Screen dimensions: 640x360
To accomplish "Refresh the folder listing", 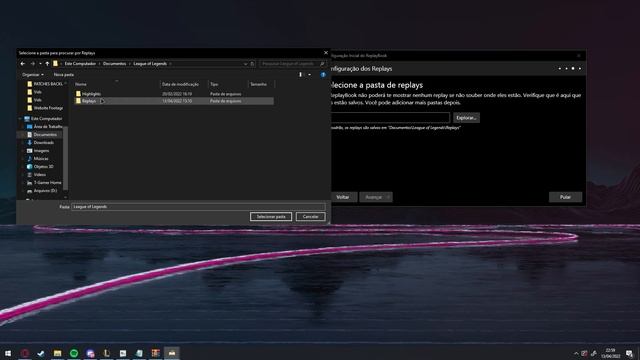I will coord(252,64).
